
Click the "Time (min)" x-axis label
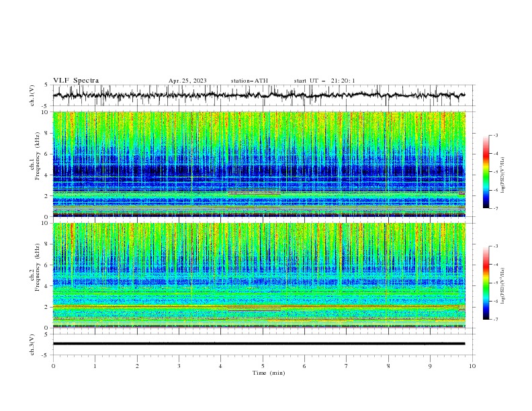pyautogui.click(x=269, y=373)
